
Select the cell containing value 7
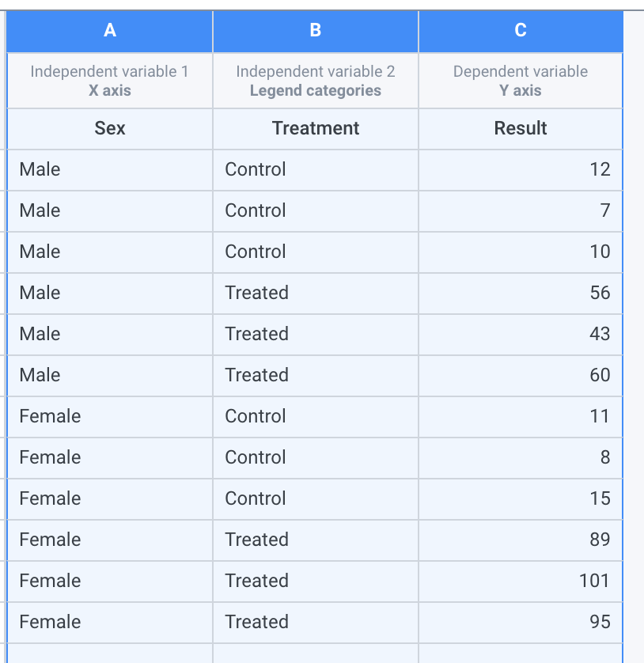point(520,210)
